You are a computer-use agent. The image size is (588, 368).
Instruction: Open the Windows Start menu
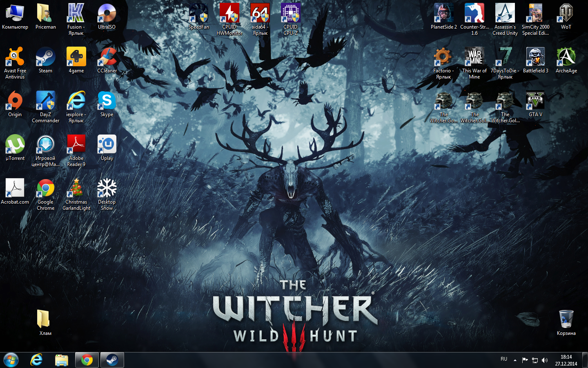(11, 360)
